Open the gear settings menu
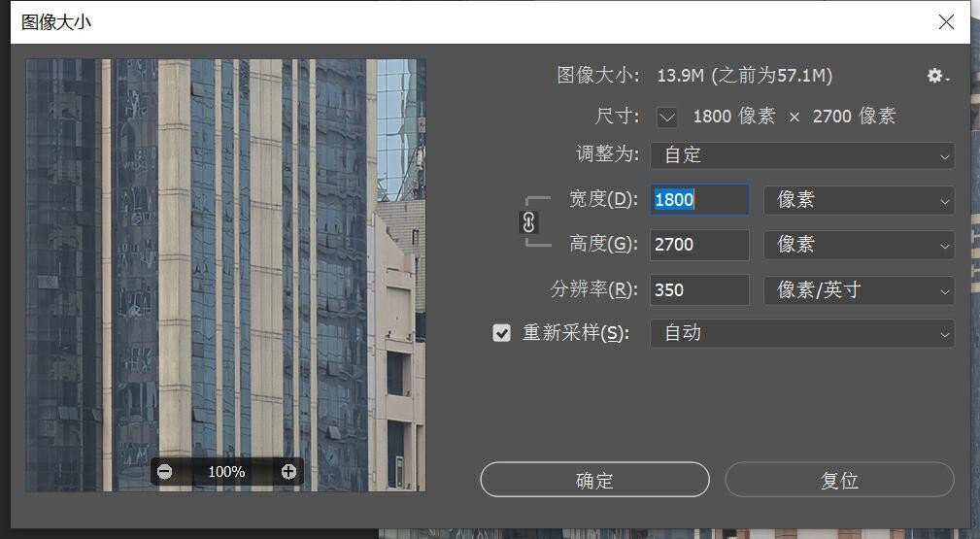Viewport: 980px width, 539px height. pos(937,76)
